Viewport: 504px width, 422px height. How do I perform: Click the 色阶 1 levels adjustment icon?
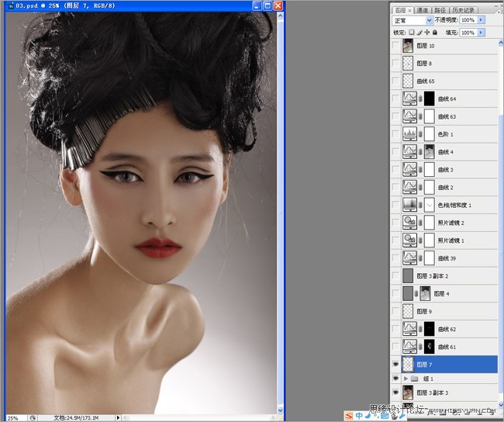pyautogui.click(x=409, y=134)
